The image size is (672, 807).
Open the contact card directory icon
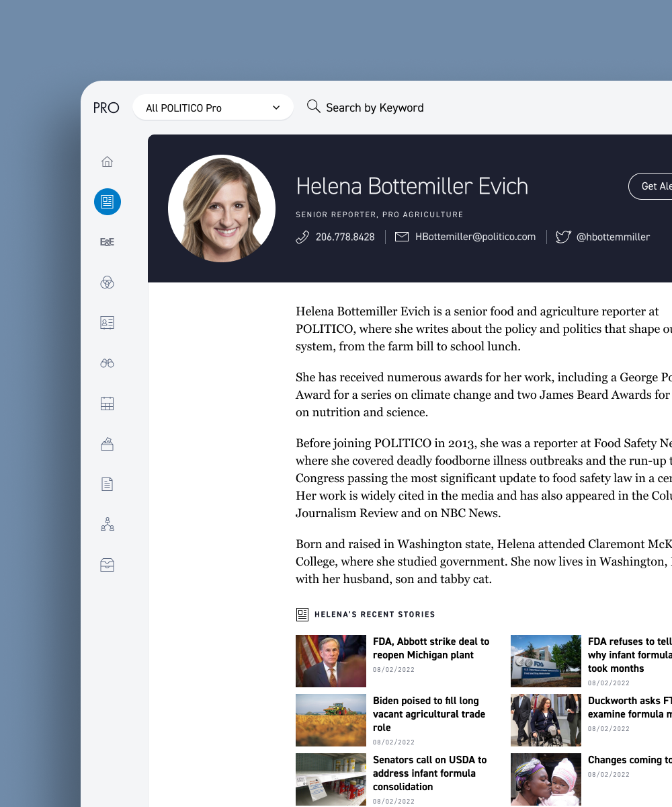(107, 323)
